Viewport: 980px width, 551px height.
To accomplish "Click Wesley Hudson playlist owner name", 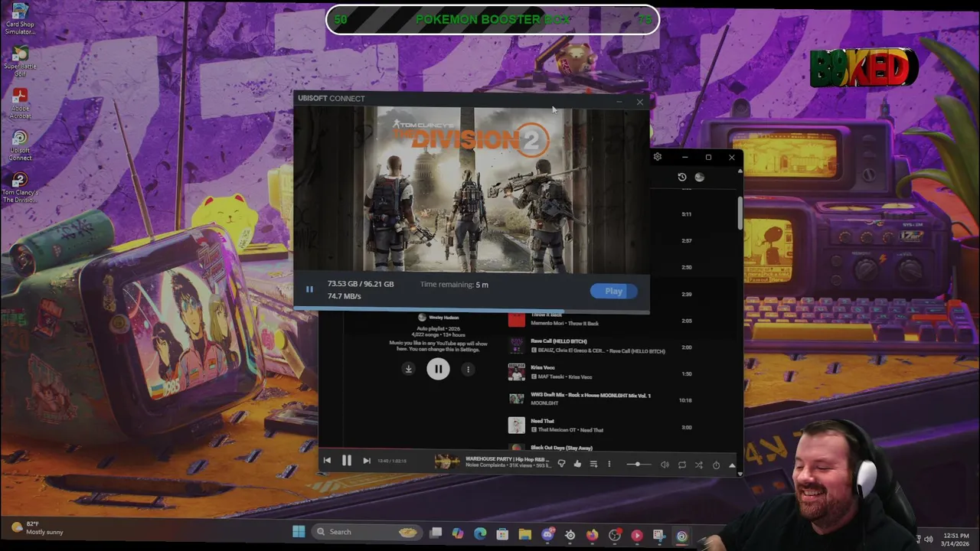I will point(443,317).
